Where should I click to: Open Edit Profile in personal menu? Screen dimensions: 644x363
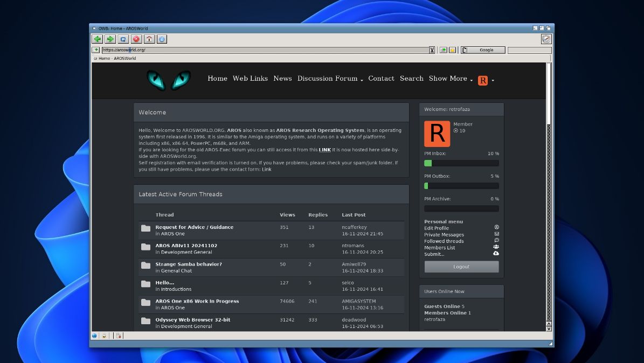(x=437, y=228)
